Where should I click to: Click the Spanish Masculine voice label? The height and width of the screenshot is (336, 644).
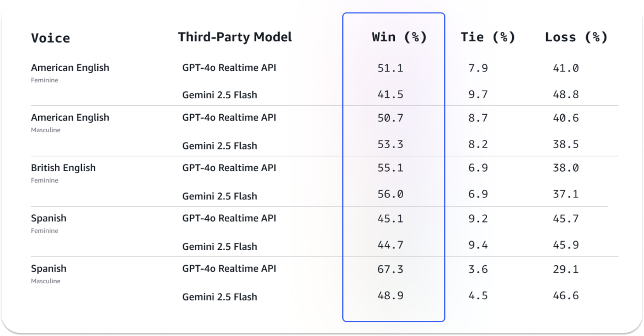point(48,269)
